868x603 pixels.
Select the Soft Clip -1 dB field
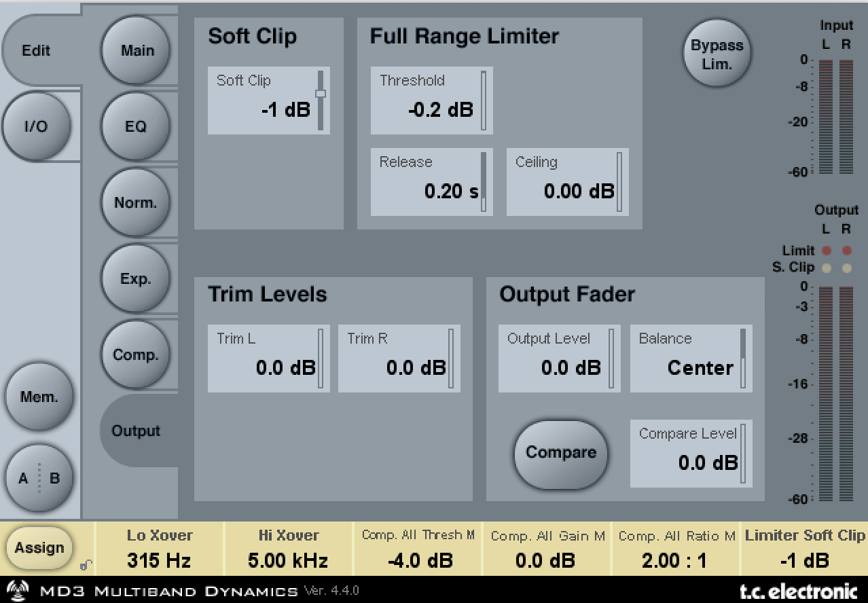269,100
